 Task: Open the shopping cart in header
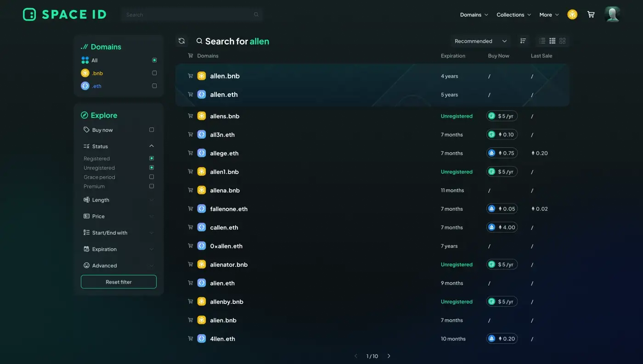591,15
